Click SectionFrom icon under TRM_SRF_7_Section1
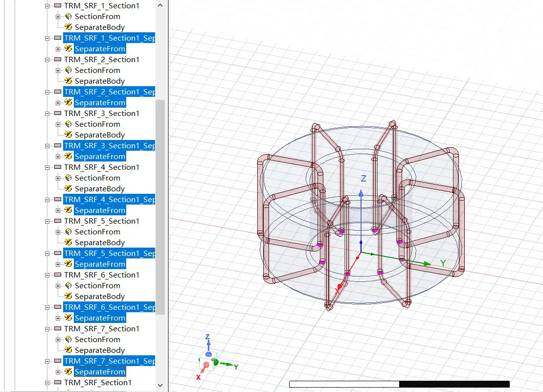 68,339
